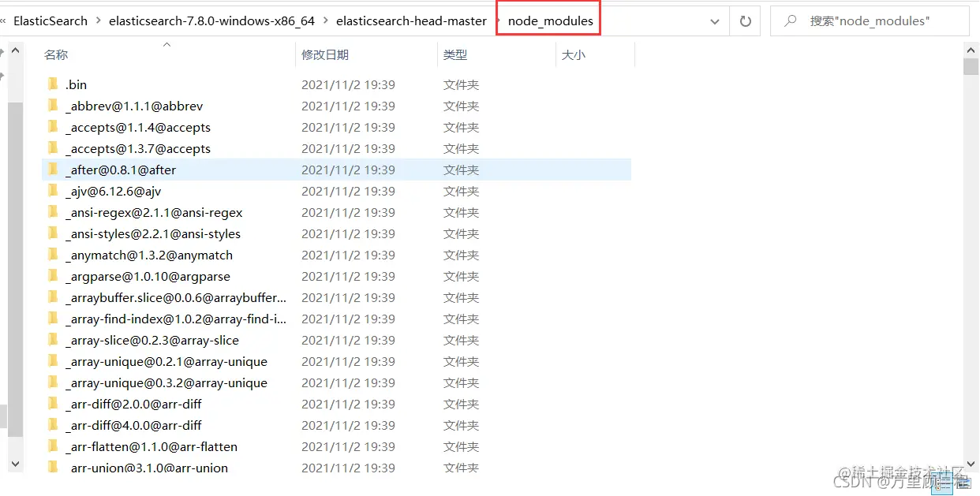980x496 pixels.
Task: Click the file list vertical scrollbar thumb
Action: tap(971, 65)
